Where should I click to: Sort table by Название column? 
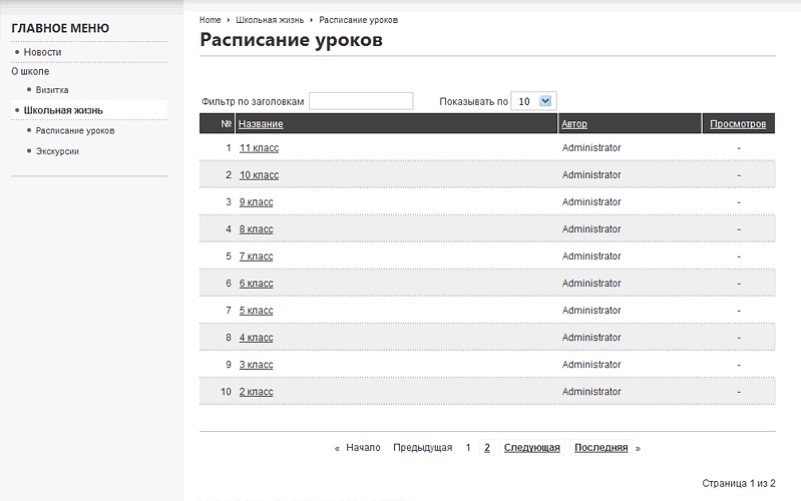pyautogui.click(x=261, y=124)
